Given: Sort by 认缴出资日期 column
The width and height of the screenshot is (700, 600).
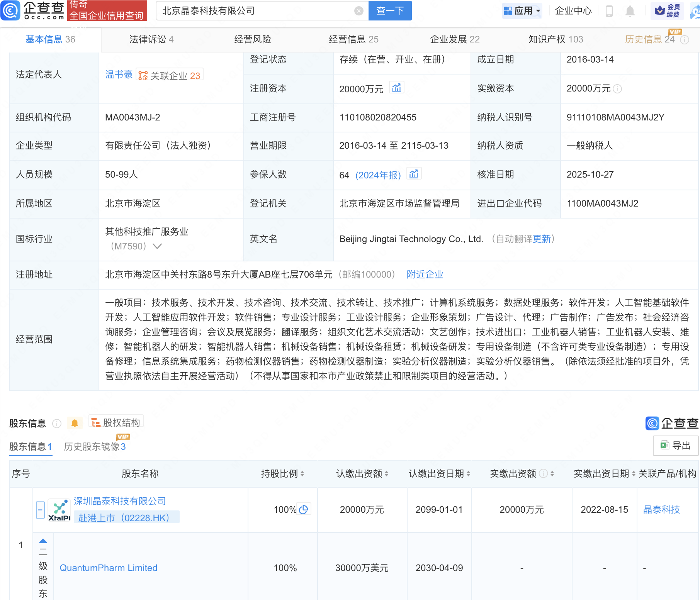Looking at the screenshot, I should point(468,474).
